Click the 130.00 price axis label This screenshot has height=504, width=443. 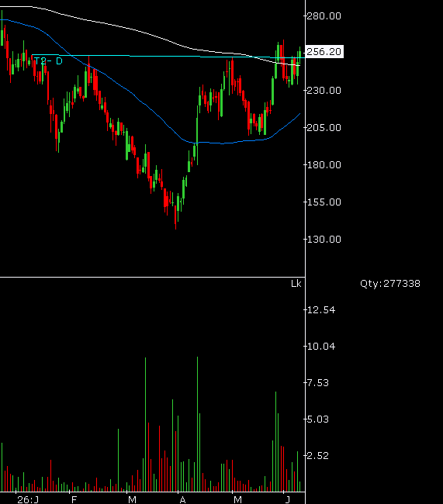coord(324,240)
